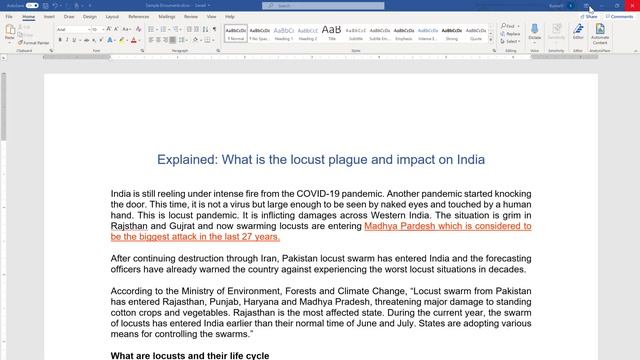Apply yellow text highlight color

(122, 40)
